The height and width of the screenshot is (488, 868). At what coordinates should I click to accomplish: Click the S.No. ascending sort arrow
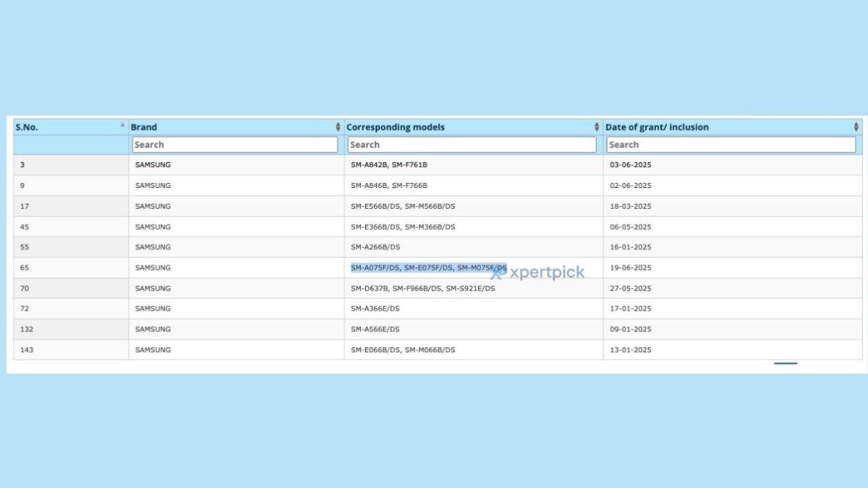tap(122, 126)
